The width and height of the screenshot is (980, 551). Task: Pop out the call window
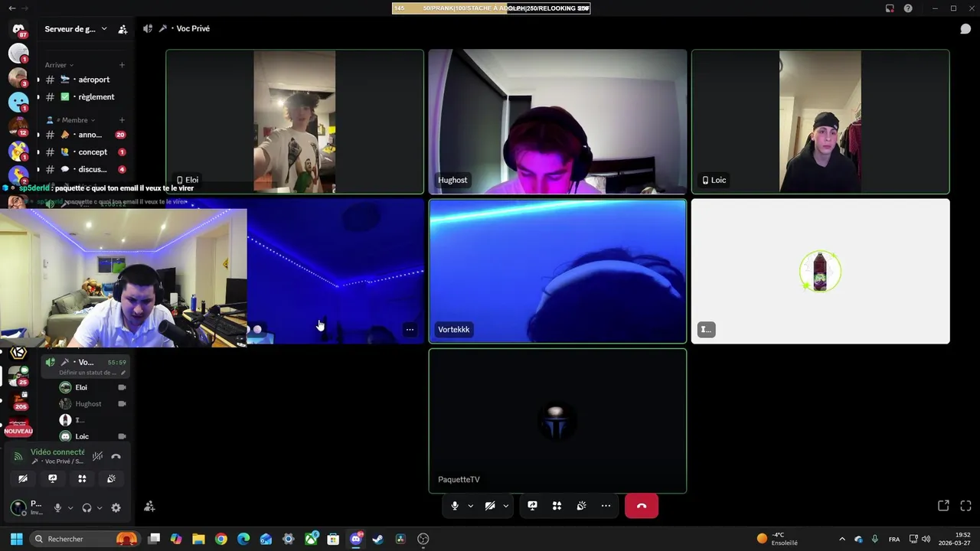(943, 506)
